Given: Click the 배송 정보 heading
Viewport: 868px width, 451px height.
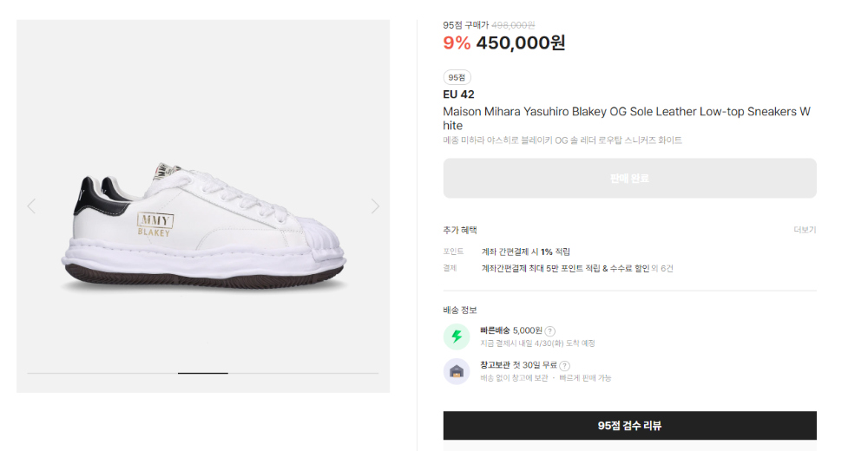Looking at the screenshot, I should pos(460,310).
